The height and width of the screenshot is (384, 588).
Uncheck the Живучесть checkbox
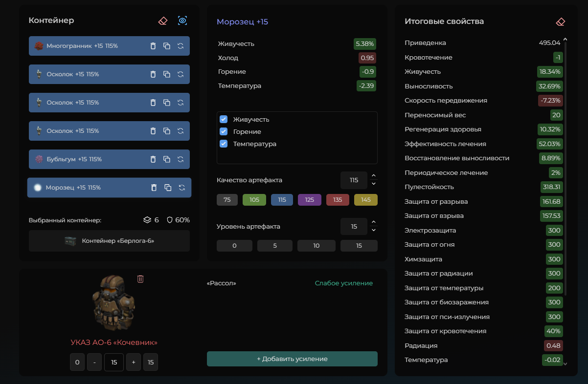click(x=224, y=119)
